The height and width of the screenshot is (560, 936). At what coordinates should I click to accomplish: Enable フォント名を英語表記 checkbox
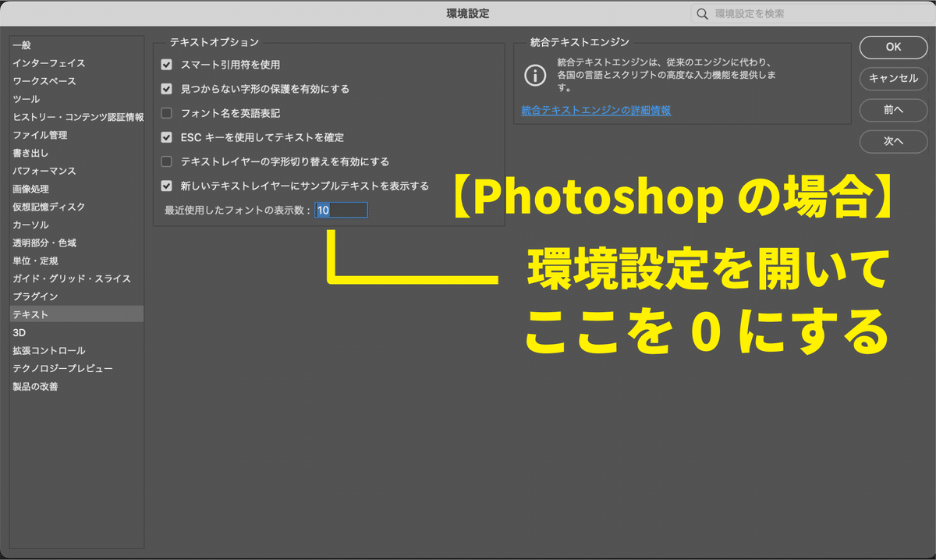(166, 113)
